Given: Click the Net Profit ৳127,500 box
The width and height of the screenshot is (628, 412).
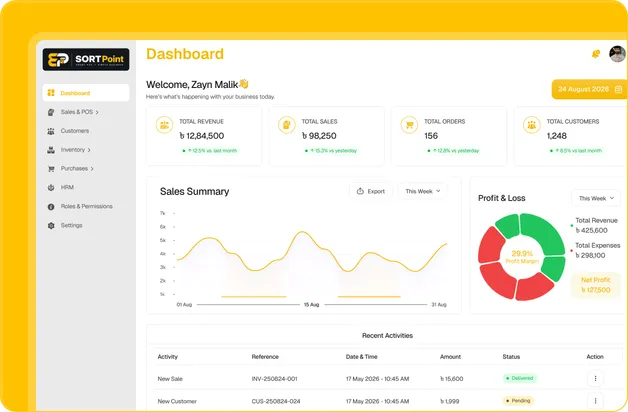Looking at the screenshot, I should tap(596, 285).
